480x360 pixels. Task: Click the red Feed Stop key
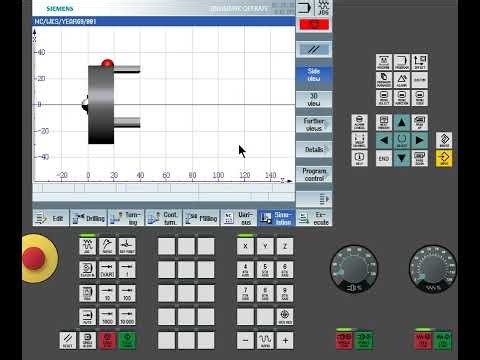(423, 340)
